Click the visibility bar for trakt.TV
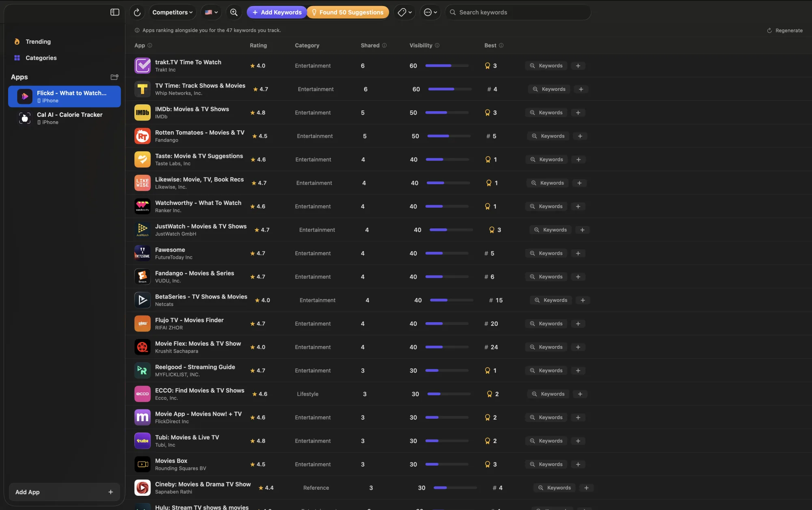 447,66
